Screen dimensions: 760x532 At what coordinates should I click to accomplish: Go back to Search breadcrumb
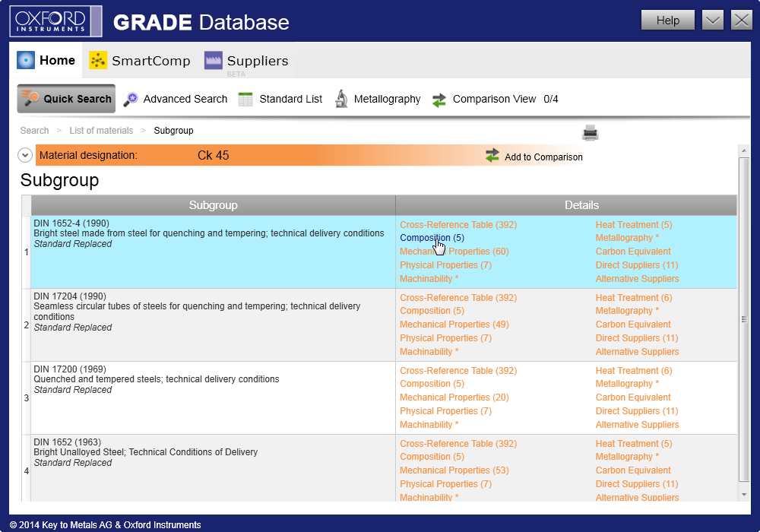34,130
